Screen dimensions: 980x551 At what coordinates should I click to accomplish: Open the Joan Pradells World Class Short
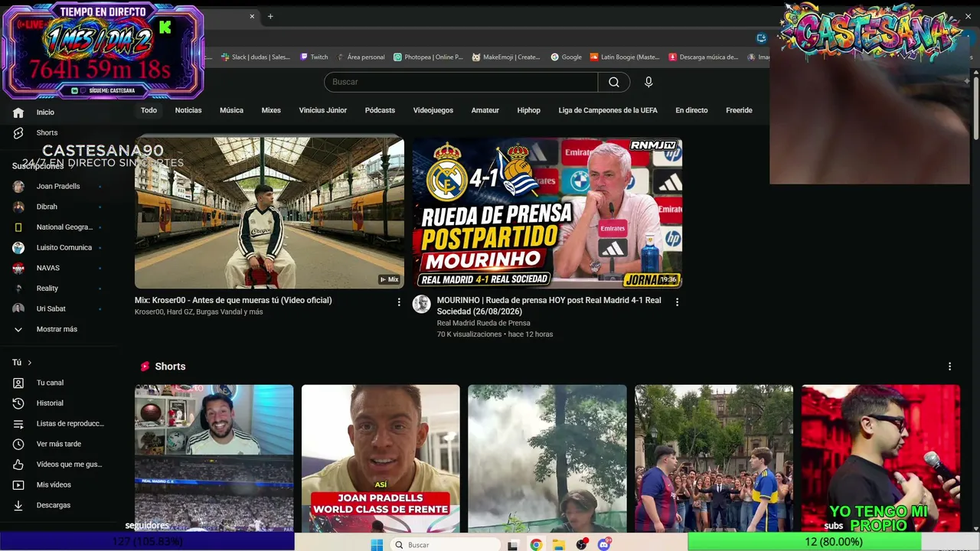click(381, 458)
